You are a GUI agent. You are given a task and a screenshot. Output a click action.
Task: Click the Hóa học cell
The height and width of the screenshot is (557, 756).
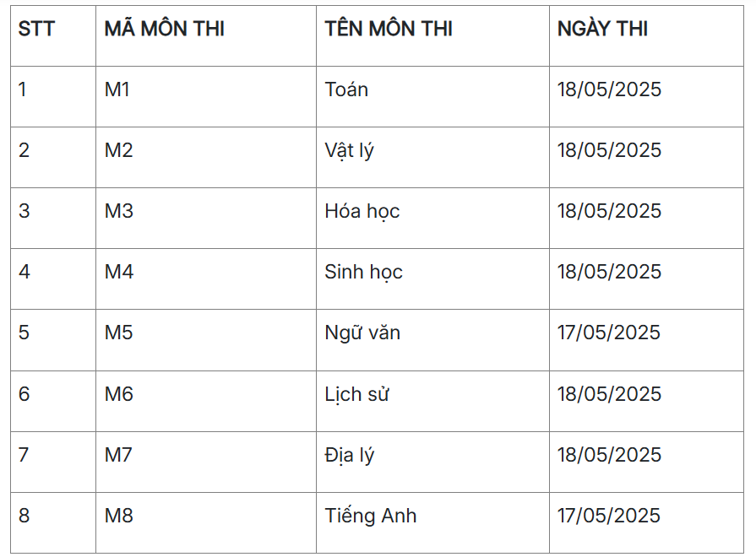point(362,211)
